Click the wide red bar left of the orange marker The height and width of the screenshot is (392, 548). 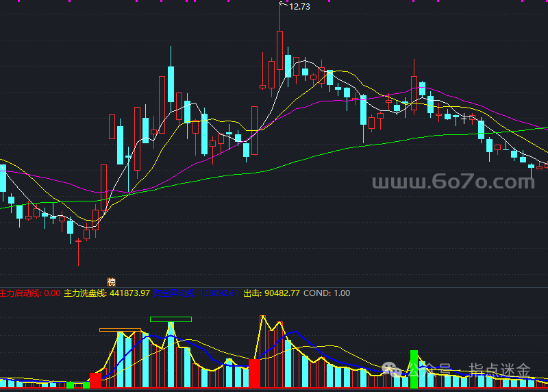(96, 380)
